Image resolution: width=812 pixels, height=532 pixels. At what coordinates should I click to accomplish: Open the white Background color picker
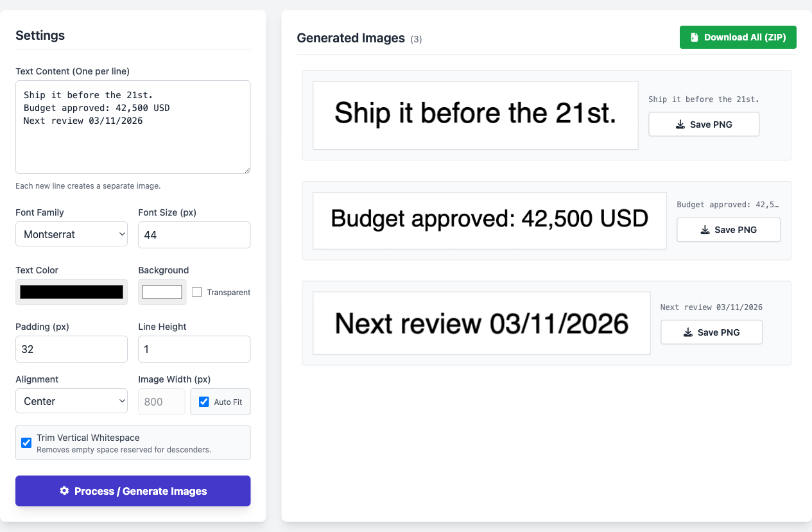162,292
